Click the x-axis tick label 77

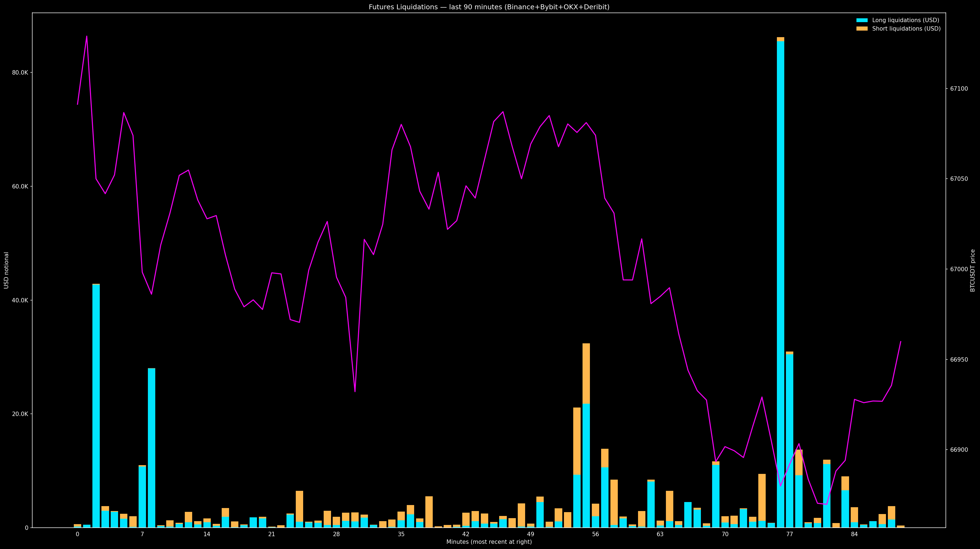(789, 534)
